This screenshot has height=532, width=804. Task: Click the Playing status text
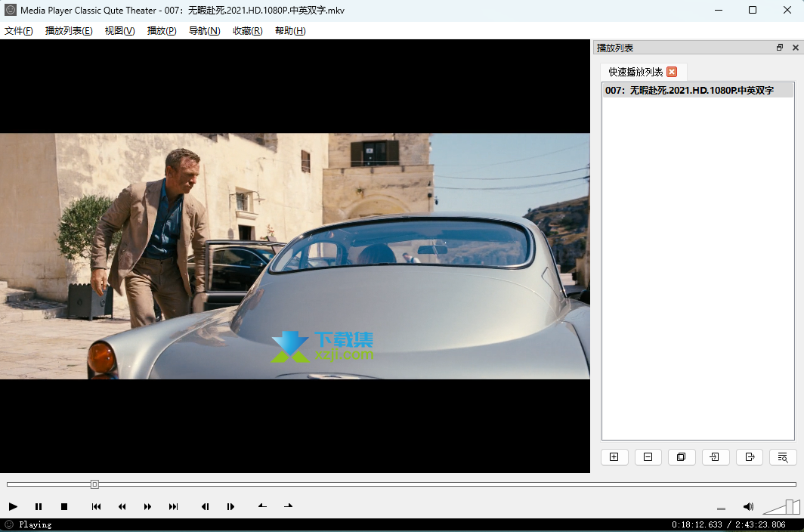36,524
